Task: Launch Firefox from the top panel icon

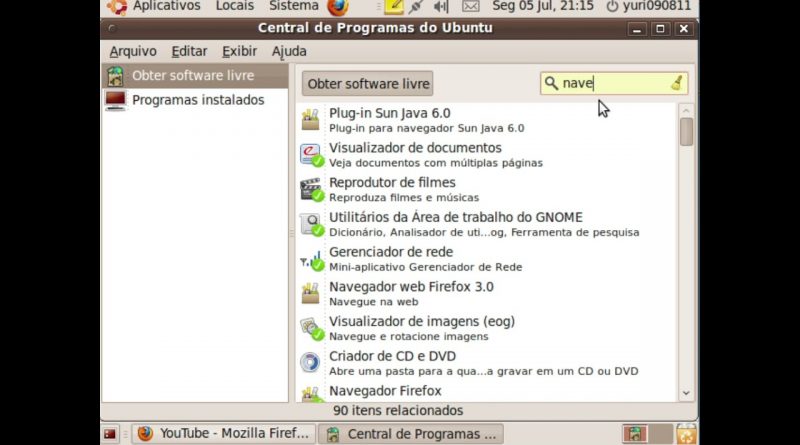Action: click(338, 7)
